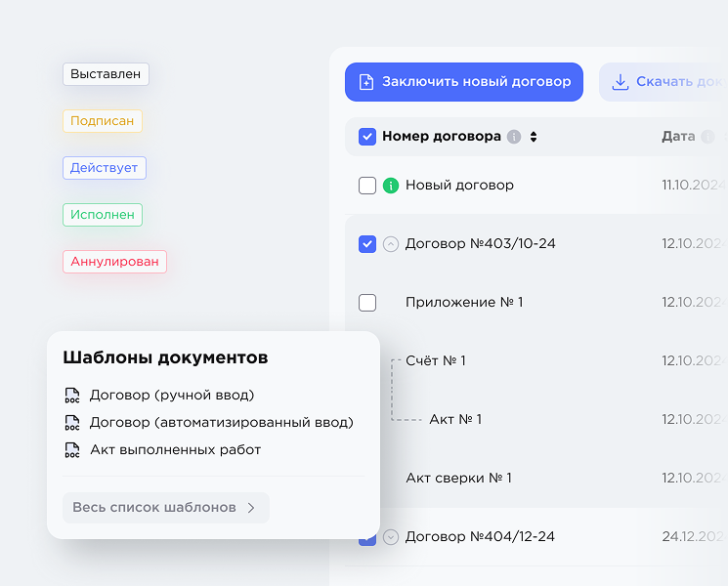Tick the Приложение № 1 checkbox
The width and height of the screenshot is (728, 586).
(367, 303)
